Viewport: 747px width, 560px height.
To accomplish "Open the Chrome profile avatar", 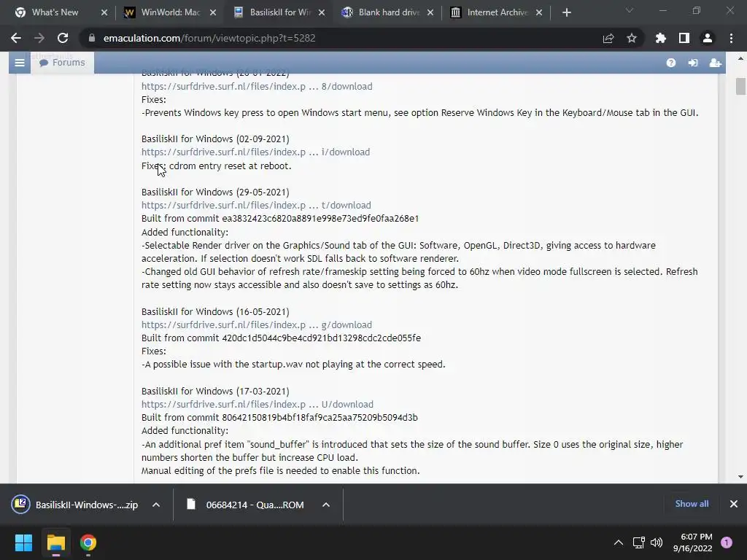I will tap(708, 38).
